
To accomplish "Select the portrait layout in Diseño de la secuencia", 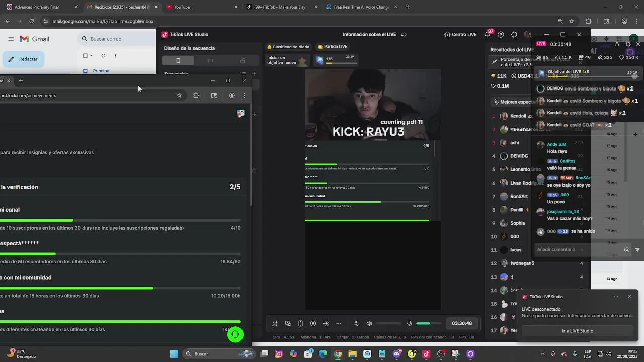I will point(178,60).
